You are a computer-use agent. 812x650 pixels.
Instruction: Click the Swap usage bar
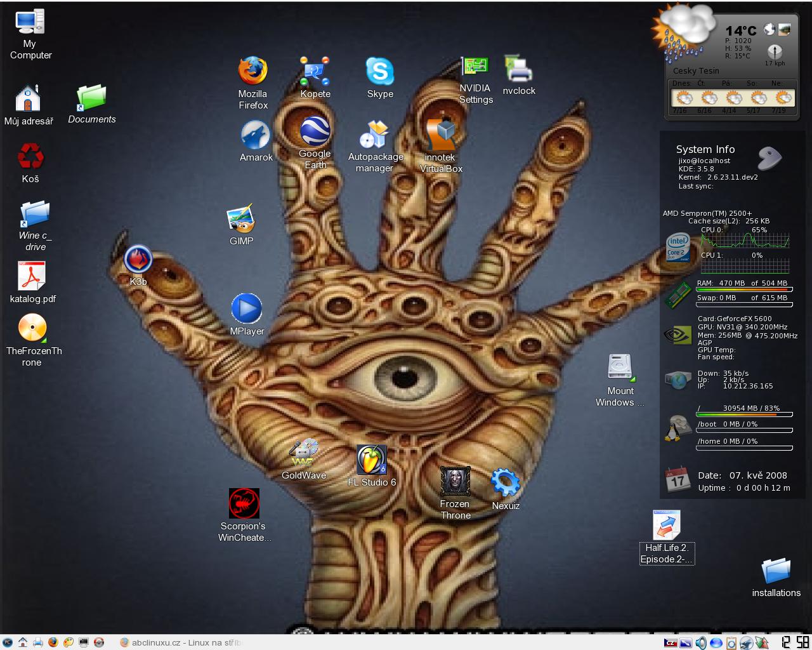[744, 303]
